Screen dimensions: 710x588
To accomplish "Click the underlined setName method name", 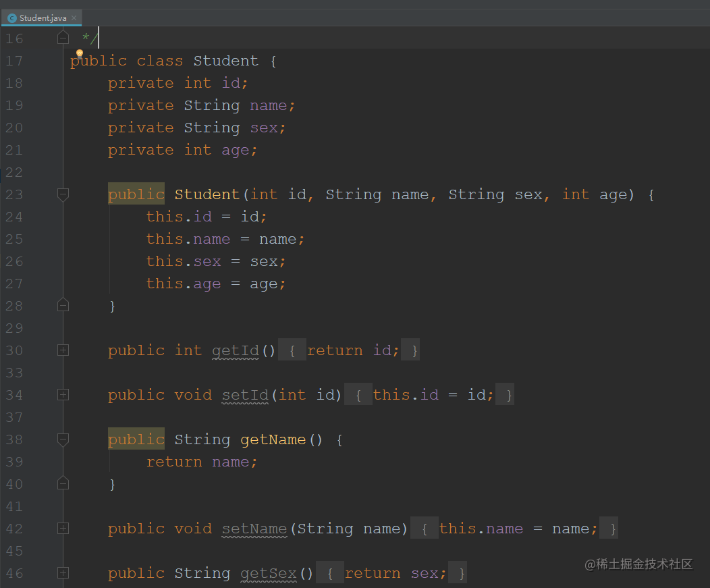I will (254, 529).
